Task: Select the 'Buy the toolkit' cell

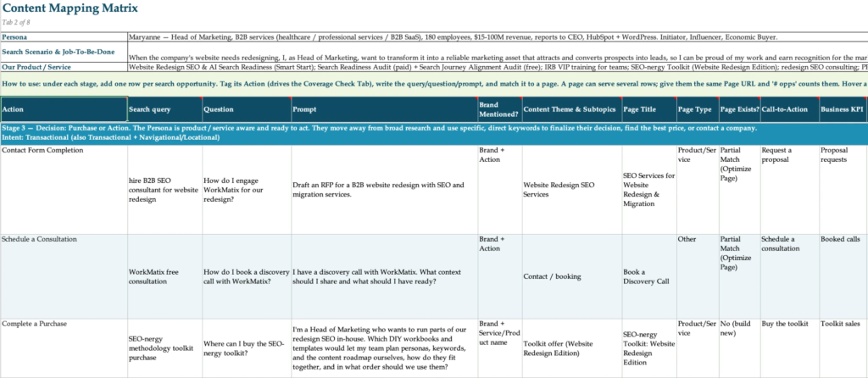Action: click(x=789, y=348)
